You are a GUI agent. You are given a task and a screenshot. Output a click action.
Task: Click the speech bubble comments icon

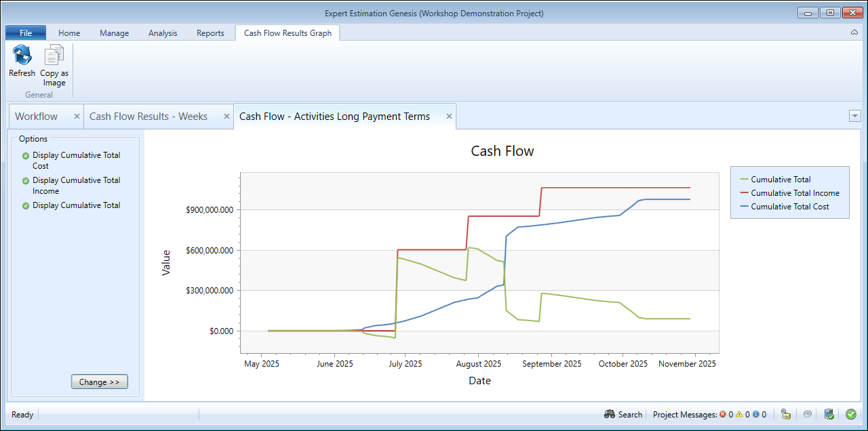tap(808, 414)
